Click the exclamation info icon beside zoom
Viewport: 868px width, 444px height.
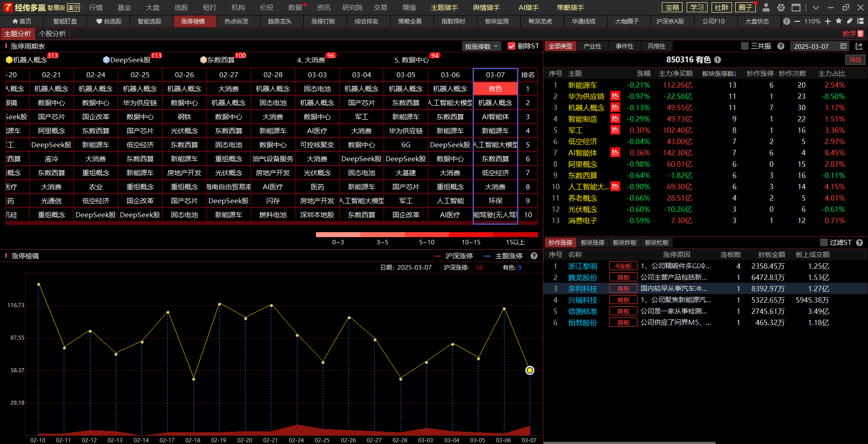pos(787,21)
